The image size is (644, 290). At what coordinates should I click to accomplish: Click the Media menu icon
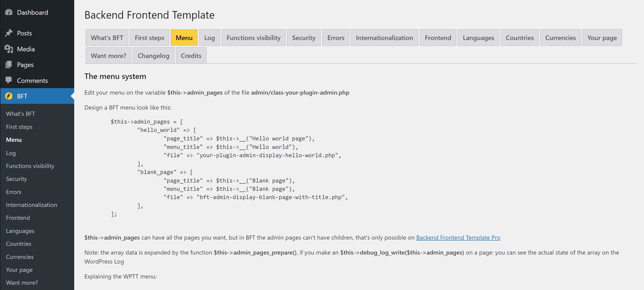tap(8, 49)
